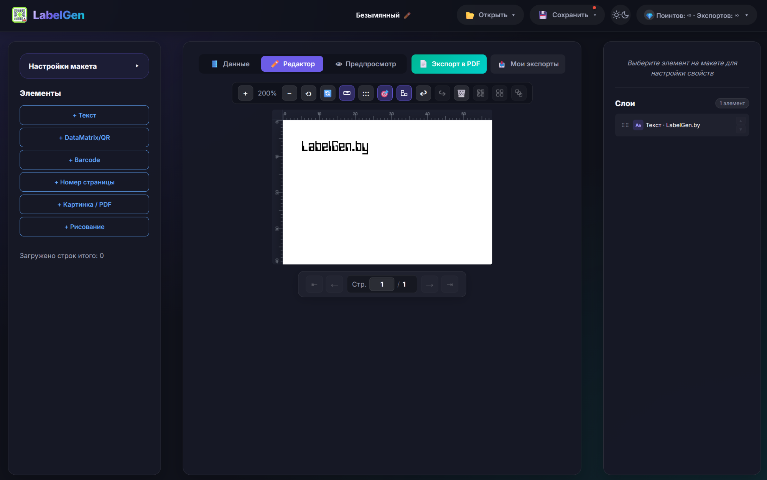Move layer up with arrow
767x480 pixels.
741,121
